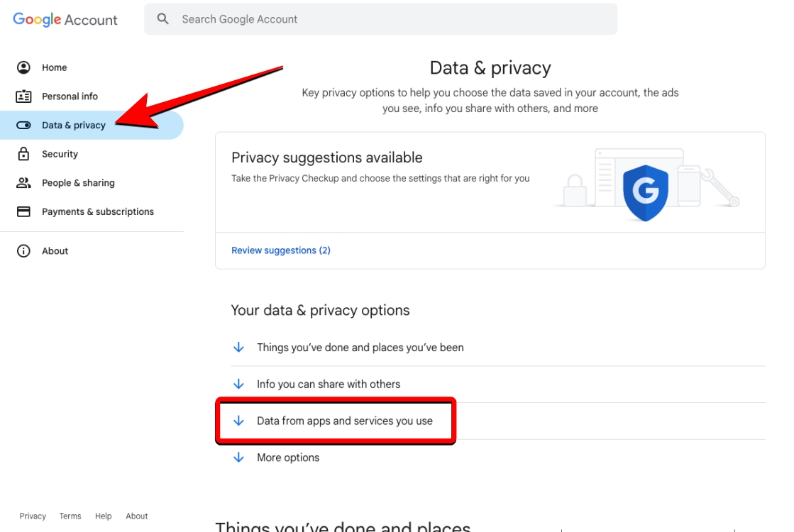
Task: Open the Terms footer link
Action: 70,516
